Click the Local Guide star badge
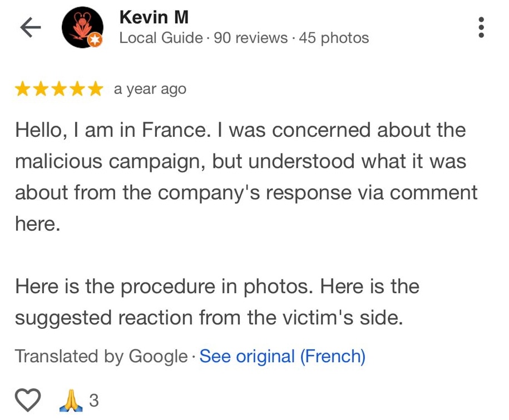The image size is (509, 420). click(95, 40)
